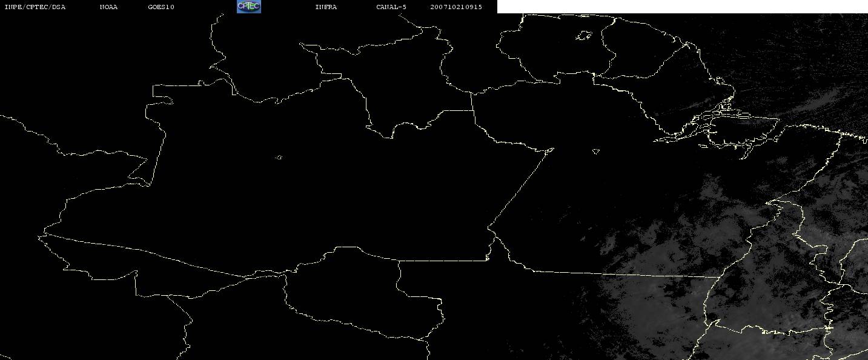This screenshot has height=360, width=868.
Task: Click the NOAA label in the header
Action: coord(109,7)
